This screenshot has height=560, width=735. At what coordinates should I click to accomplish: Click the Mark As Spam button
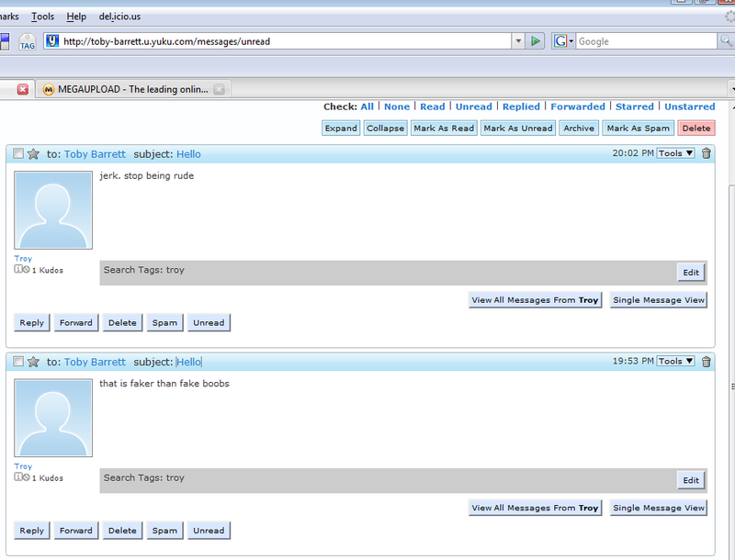click(x=638, y=129)
